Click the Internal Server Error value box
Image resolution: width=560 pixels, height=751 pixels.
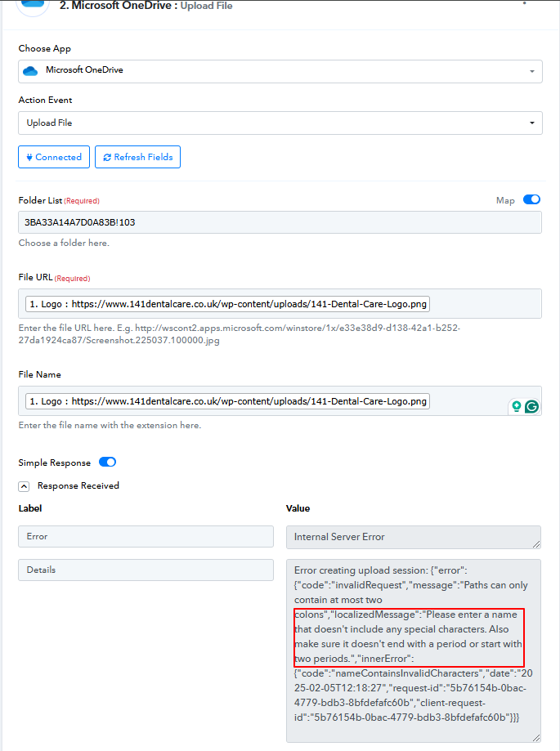coord(414,537)
